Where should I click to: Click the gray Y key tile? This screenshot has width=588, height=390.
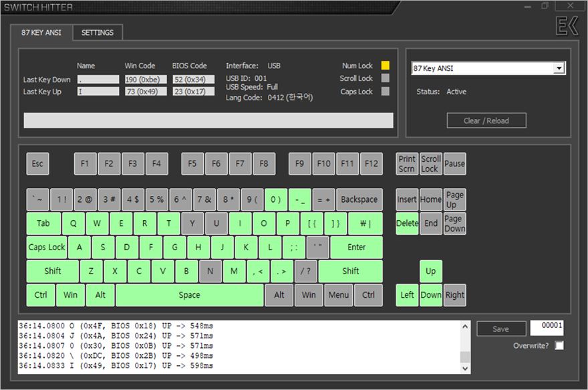coord(192,223)
